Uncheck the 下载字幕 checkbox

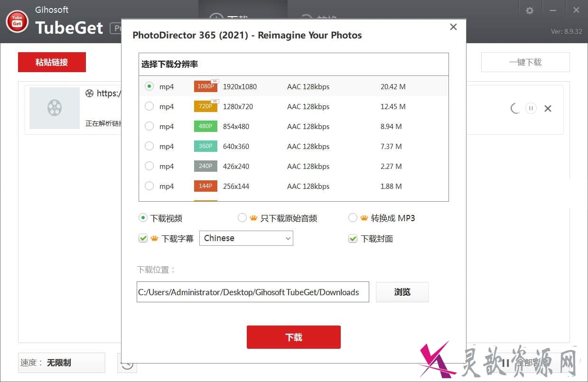point(143,238)
